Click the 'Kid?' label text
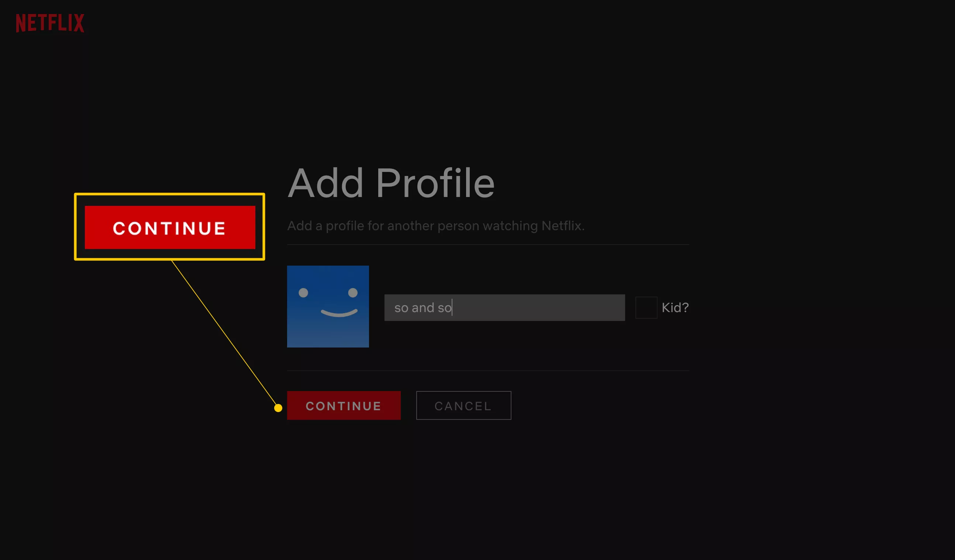Image resolution: width=955 pixels, height=560 pixels. point(675,308)
